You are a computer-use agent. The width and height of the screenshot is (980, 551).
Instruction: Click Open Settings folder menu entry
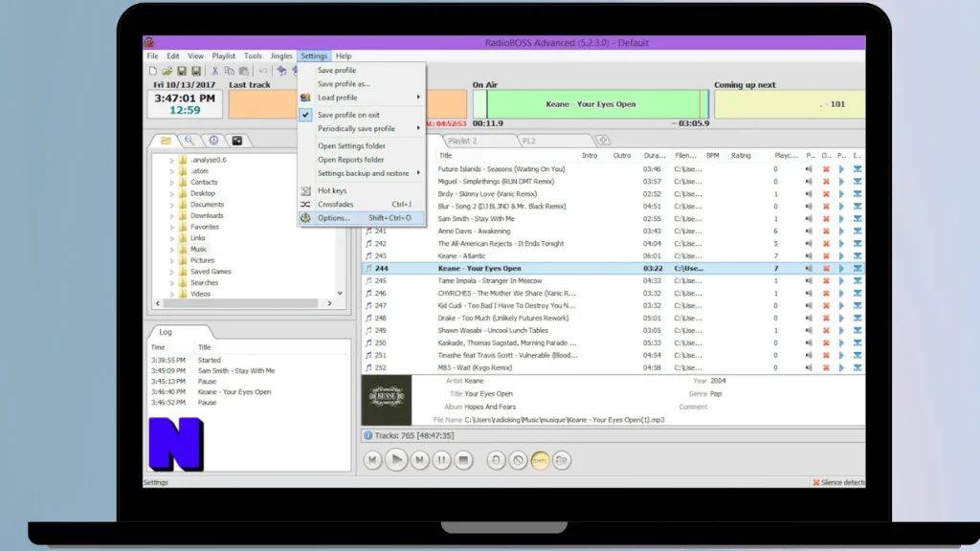pos(362,145)
